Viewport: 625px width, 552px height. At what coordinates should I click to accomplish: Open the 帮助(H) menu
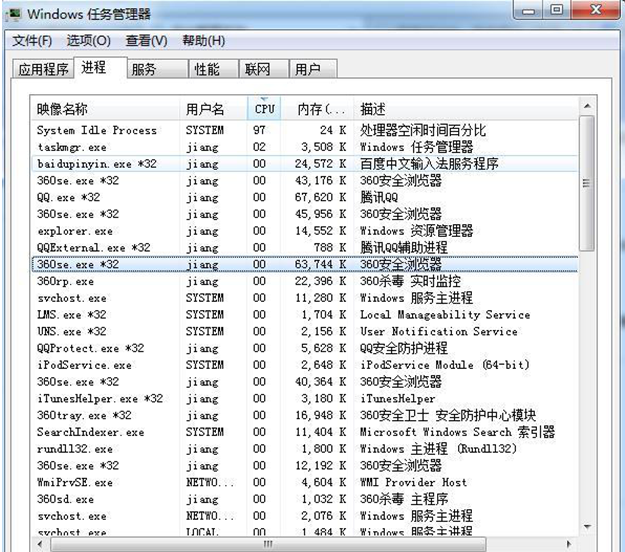tap(204, 41)
